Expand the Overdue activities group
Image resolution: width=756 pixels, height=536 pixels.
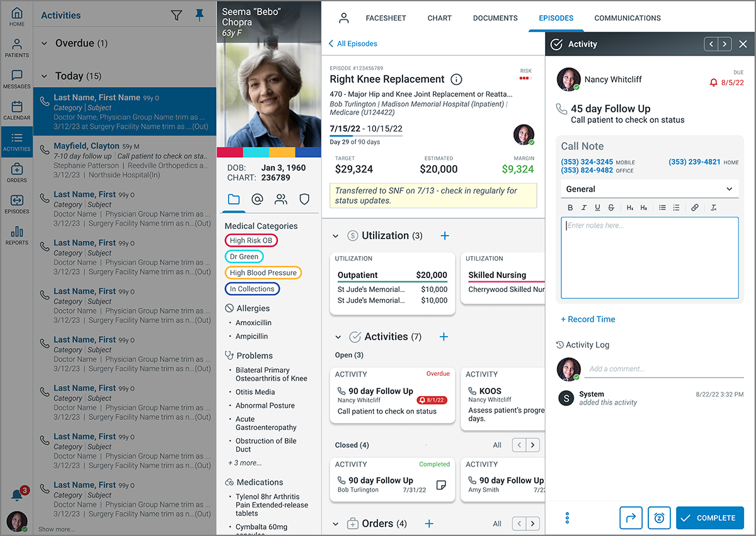pyautogui.click(x=44, y=44)
